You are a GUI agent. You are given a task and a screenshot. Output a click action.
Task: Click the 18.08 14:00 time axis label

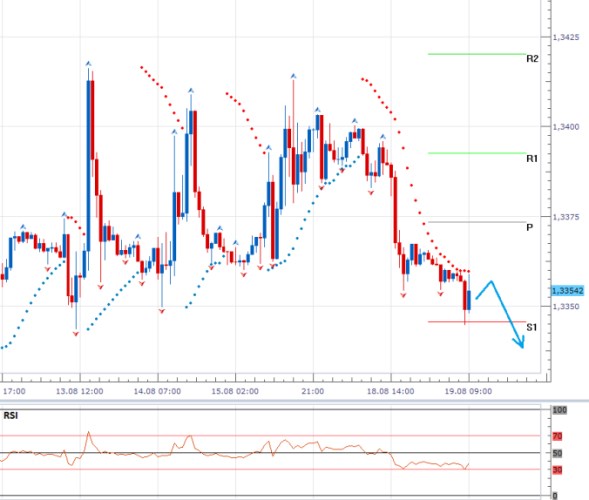coord(391,391)
